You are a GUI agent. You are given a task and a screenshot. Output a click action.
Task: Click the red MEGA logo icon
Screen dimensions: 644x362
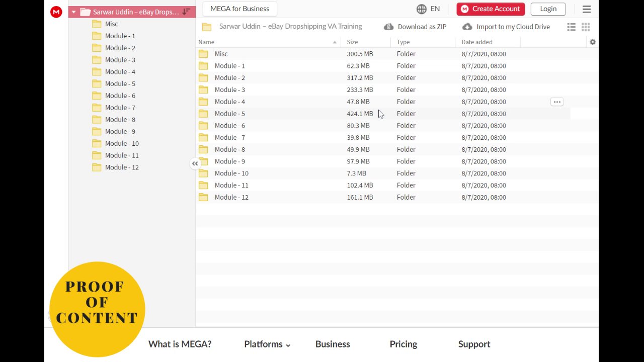(56, 12)
